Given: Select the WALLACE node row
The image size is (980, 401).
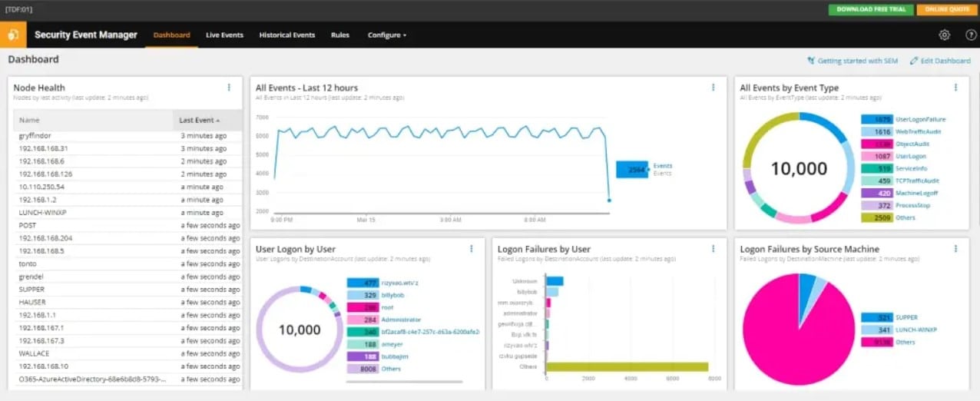Looking at the screenshot, I should [x=128, y=353].
